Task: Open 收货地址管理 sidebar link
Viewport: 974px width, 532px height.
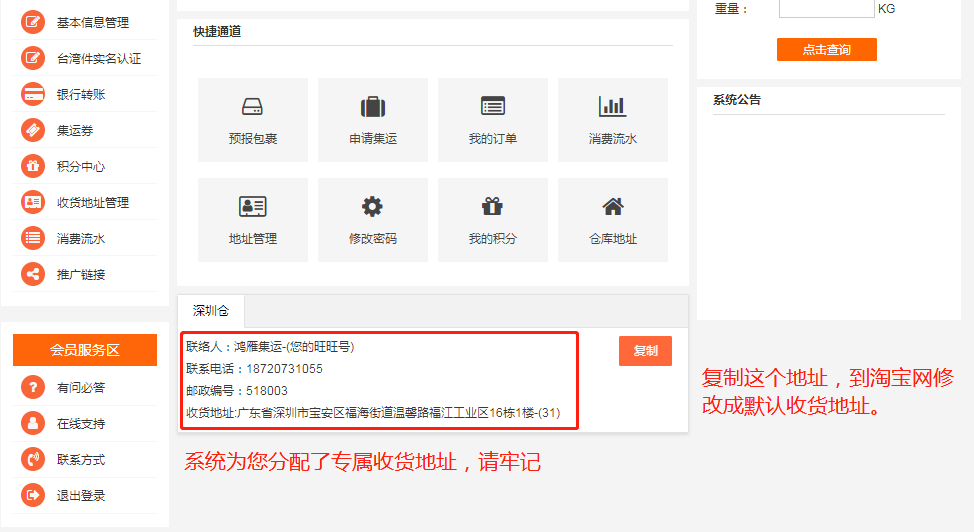Action: pos(93,203)
